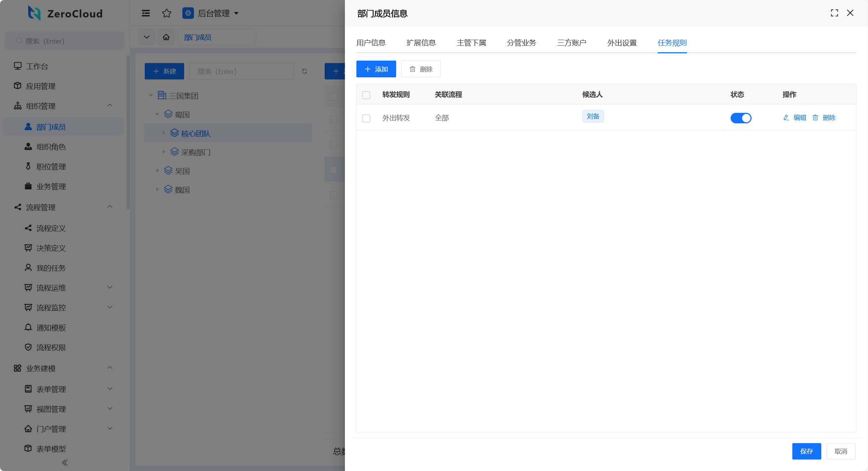Collapse the sidebar with the double-arrow icon
Image resolution: width=868 pixels, height=471 pixels.
coord(65,463)
